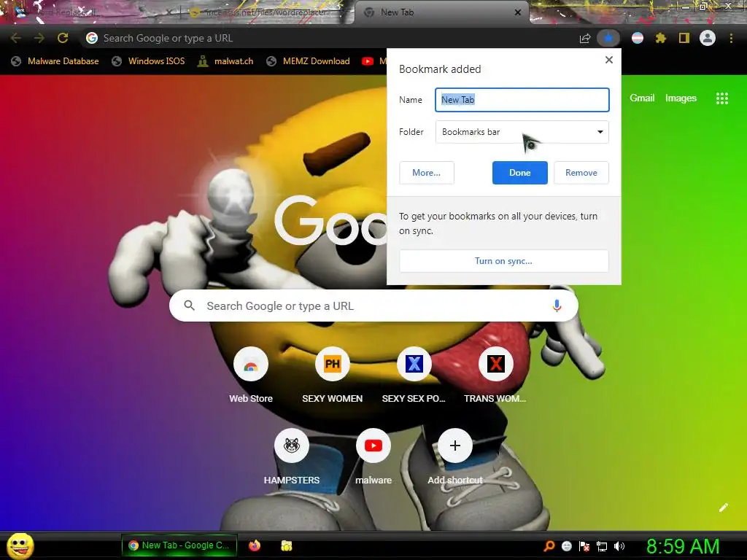Viewport: 747px width, 560px height.
Task: Open Chrome's three-dot menu
Action: click(x=731, y=38)
